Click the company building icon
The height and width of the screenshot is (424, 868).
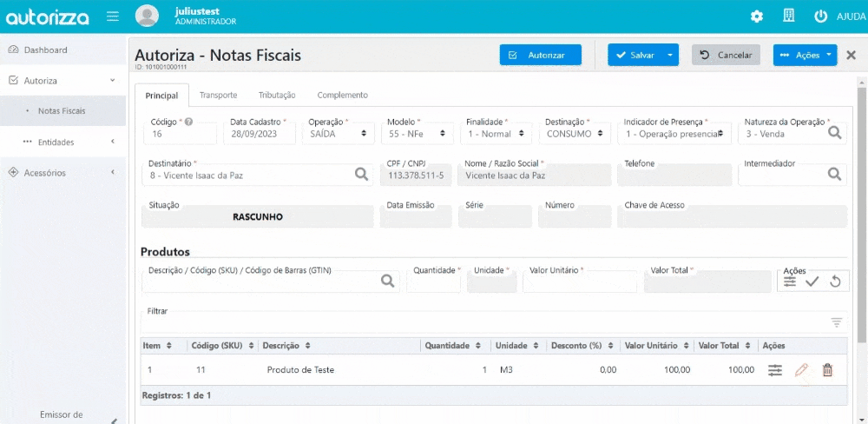point(789,16)
